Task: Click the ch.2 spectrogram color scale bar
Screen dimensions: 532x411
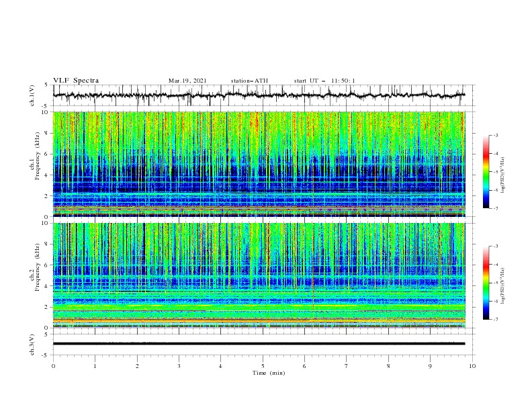Action: [486, 283]
